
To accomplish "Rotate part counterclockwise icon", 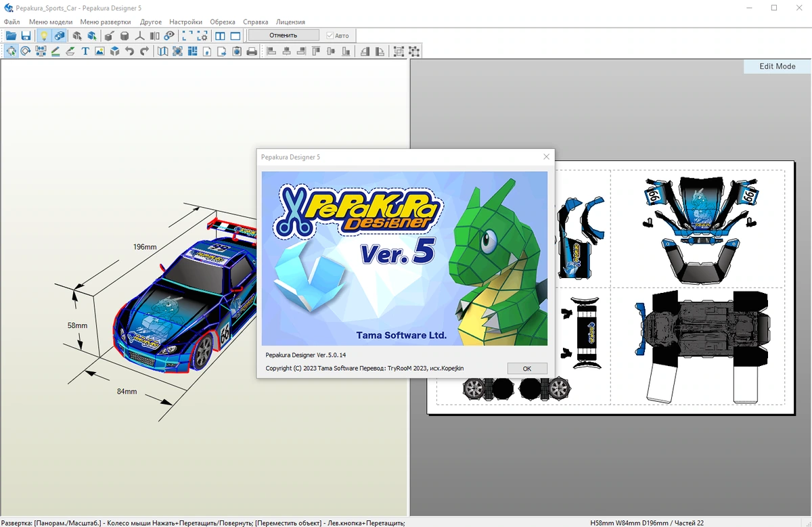I will (365, 51).
